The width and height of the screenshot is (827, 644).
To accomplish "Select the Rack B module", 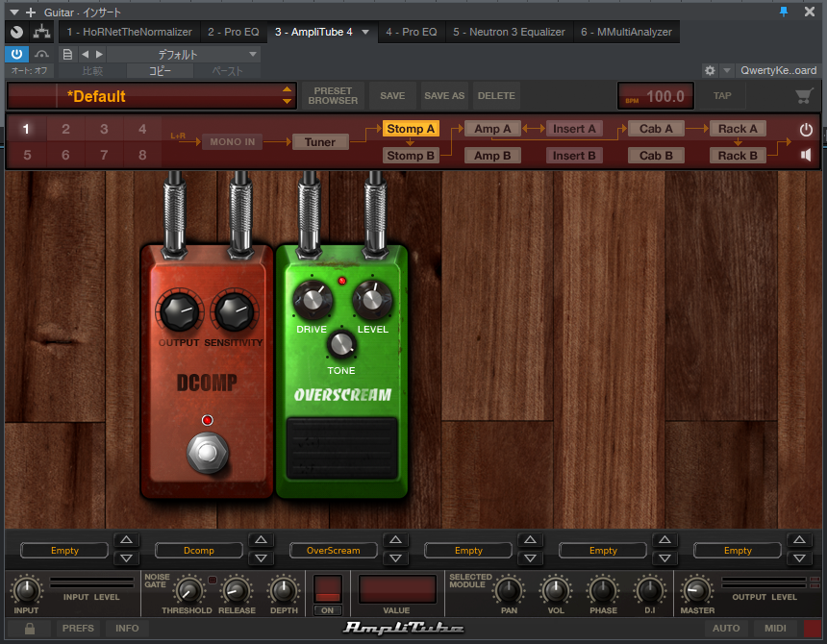I will [738, 156].
